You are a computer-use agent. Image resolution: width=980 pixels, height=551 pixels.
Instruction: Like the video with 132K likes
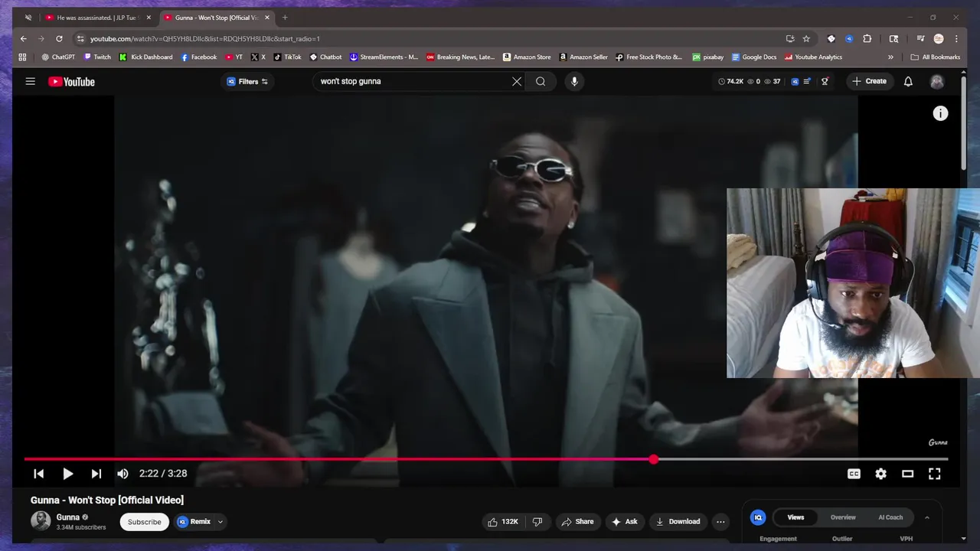502,521
